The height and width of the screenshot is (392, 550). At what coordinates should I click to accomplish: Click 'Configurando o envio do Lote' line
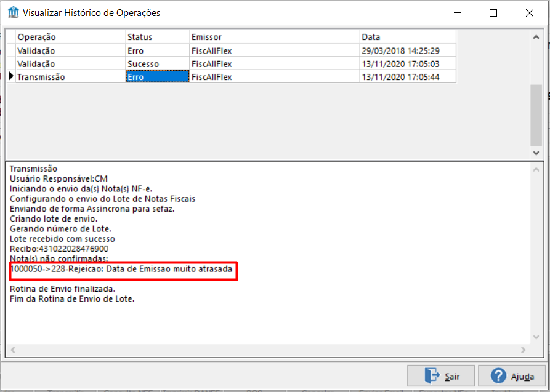[102, 199]
